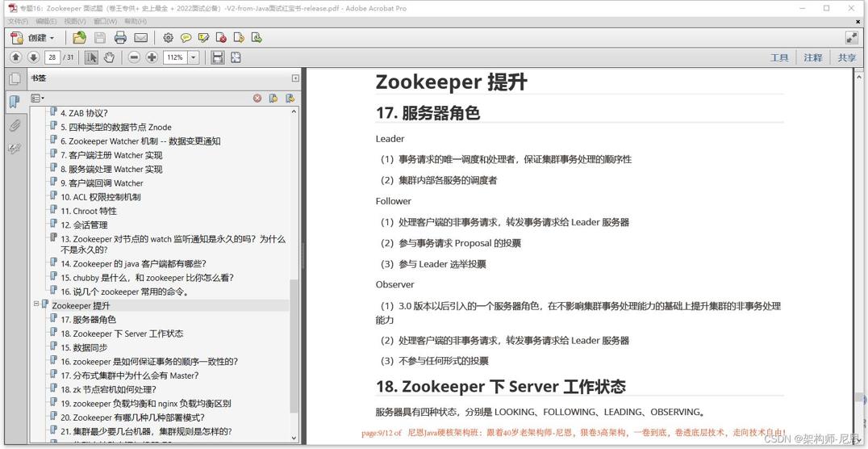Select bookmark 17. 服务器角色
Screen dimensions: 868x449
click(88, 319)
